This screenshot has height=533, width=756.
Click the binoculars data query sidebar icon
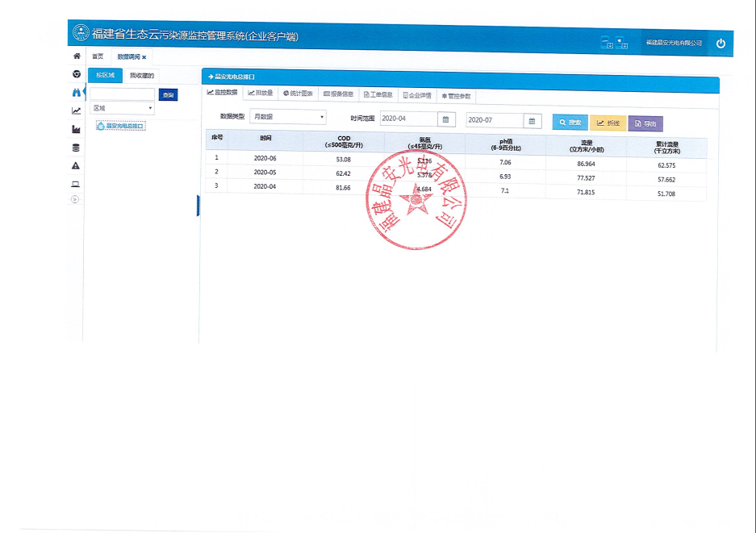click(76, 93)
